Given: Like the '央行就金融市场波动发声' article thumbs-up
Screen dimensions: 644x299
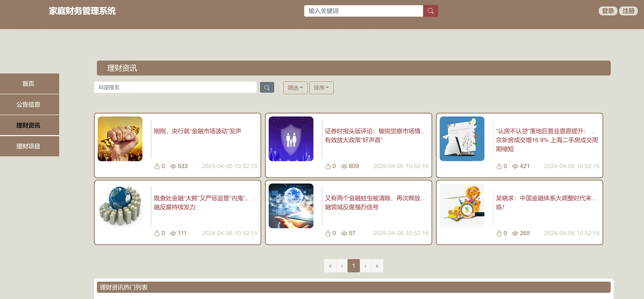Looking at the screenshot, I should 157,166.
